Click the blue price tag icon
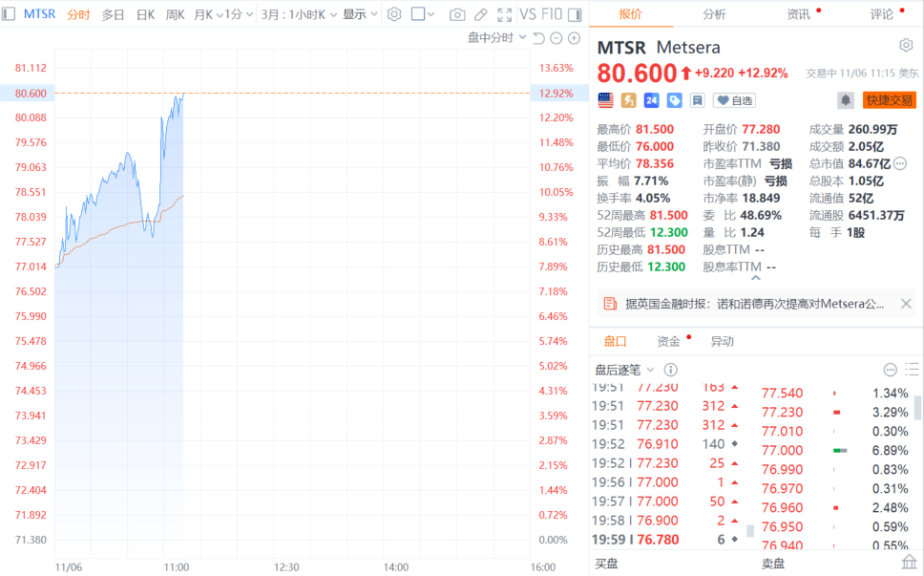The width and height of the screenshot is (924, 576). [674, 100]
